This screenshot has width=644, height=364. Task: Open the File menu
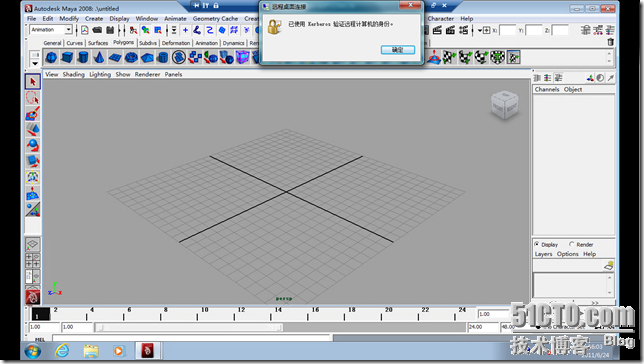pos(32,18)
